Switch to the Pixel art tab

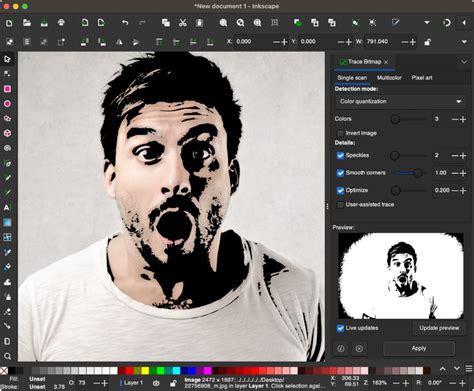tap(422, 78)
